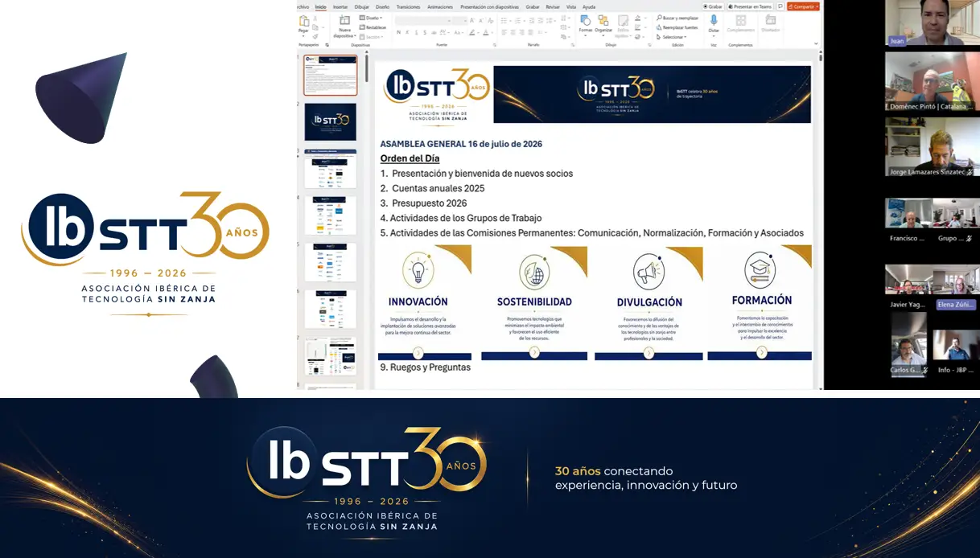Open the Archivo menu tab

tap(303, 6)
